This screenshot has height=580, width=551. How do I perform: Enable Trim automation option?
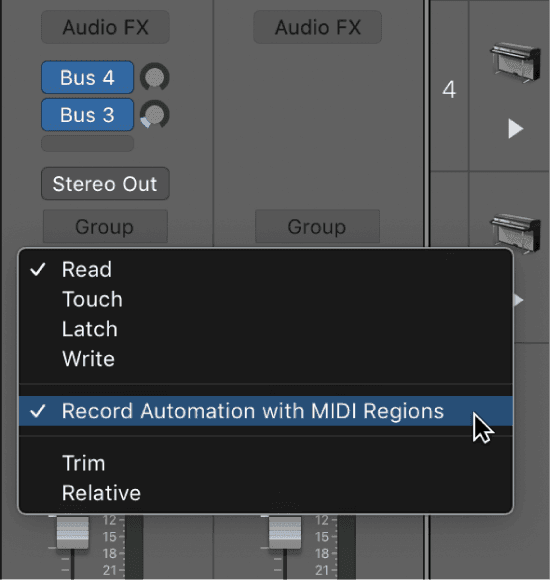(x=266, y=463)
